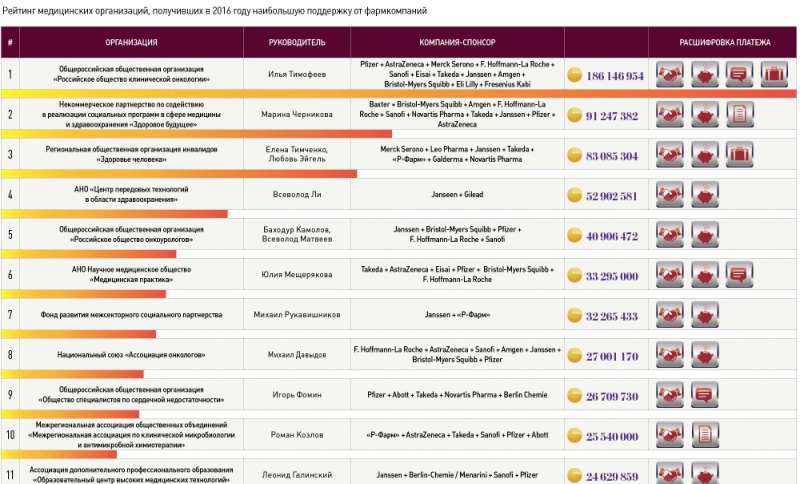Viewport: 800px width, 484px height.
Task: Click the name Юлия Мещерякова
Action: [x=297, y=275]
